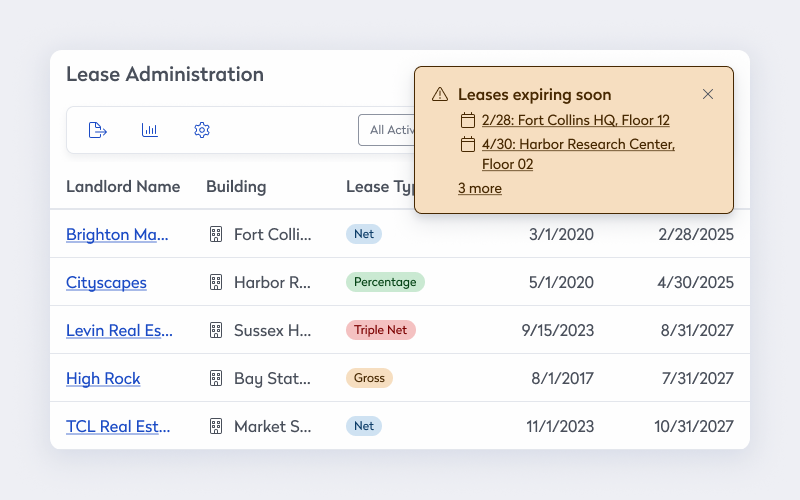Click the export document icon
This screenshot has width=800, height=500.
(97, 130)
